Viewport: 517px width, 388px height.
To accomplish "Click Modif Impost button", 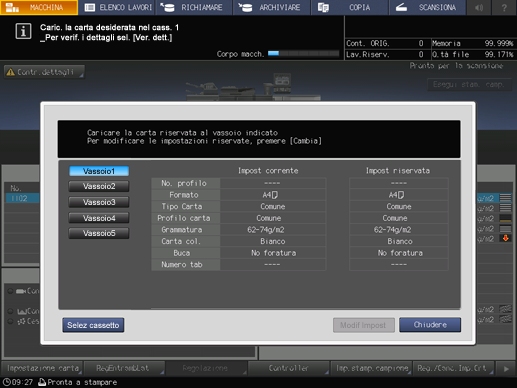I will (364, 325).
